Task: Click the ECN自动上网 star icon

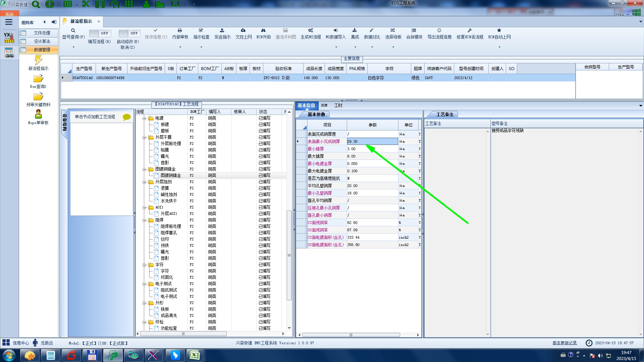Action: 499,31
